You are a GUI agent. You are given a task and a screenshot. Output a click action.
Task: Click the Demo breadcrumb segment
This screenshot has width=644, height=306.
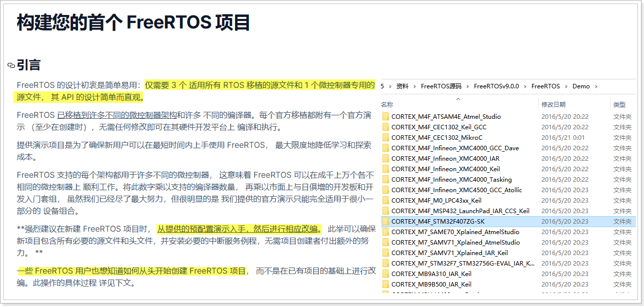coord(581,86)
